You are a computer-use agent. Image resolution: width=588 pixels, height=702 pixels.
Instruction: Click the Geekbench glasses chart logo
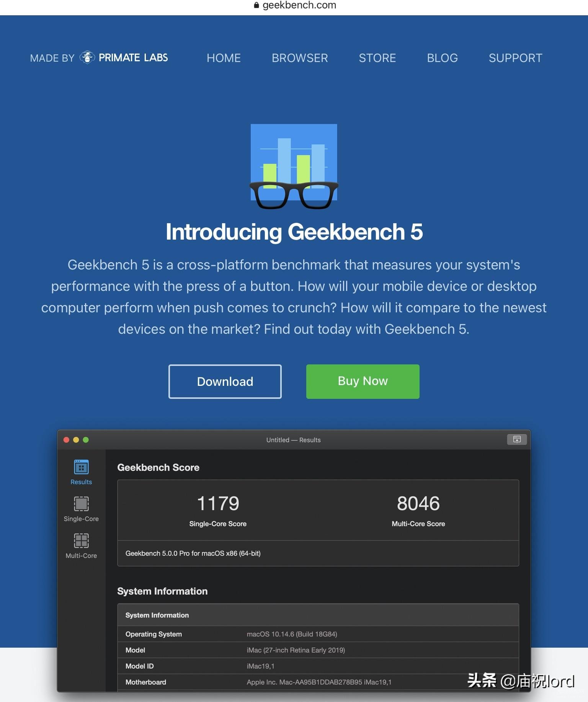pos(294,167)
